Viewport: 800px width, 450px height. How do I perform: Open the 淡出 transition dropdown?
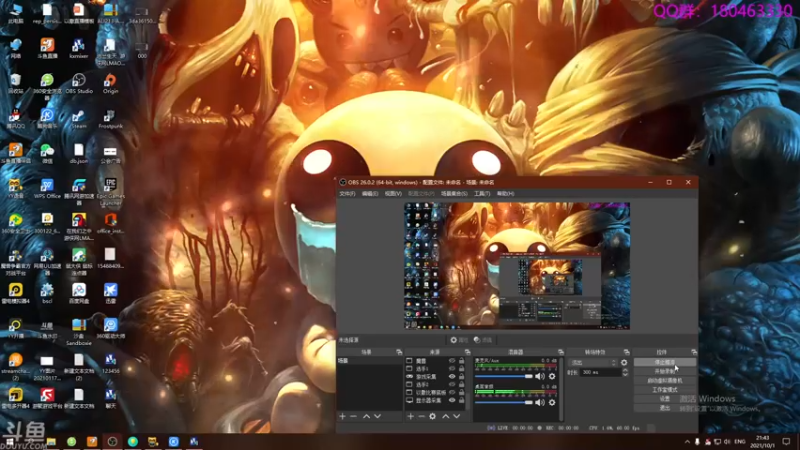(593, 362)
